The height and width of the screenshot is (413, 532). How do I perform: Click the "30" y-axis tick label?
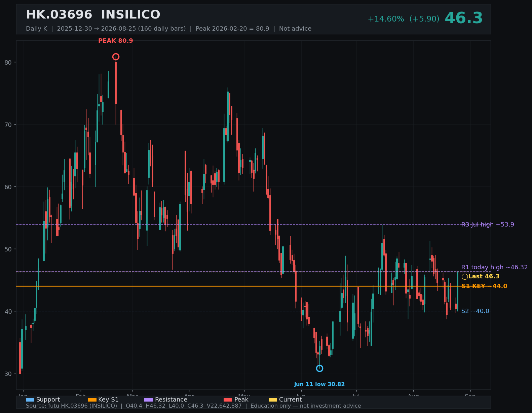coord(8,374)
